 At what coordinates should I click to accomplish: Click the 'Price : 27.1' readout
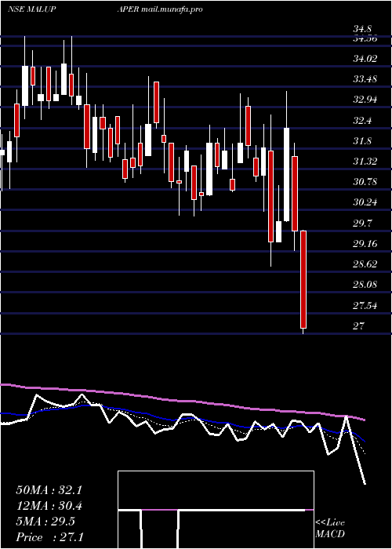49,537
